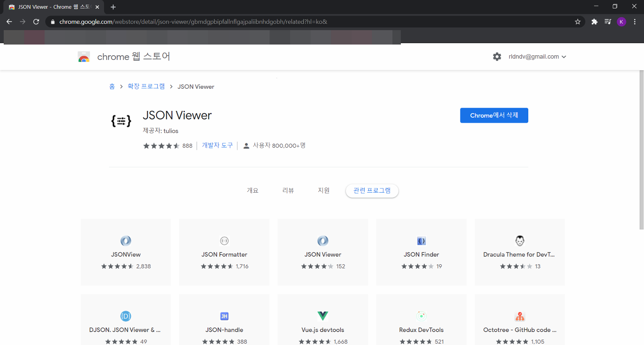Click the JSON Viewer braces extension icon
Screen dimensions: 644x345
click(121, 121)
